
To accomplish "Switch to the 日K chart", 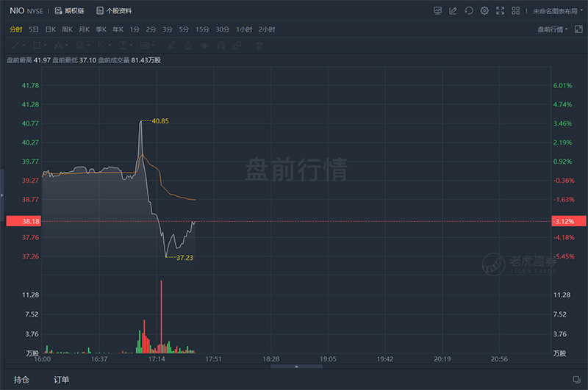I will point(51,29).
